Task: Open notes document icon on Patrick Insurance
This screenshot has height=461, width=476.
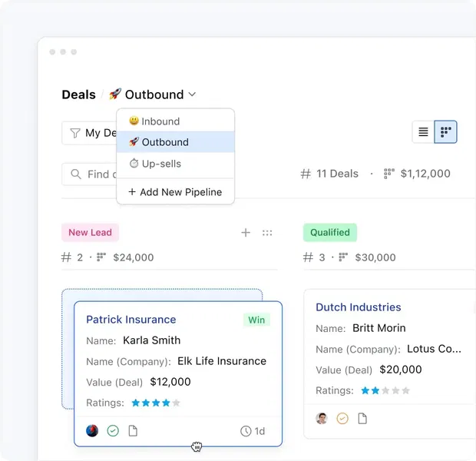Action: [x=133, y=430]
